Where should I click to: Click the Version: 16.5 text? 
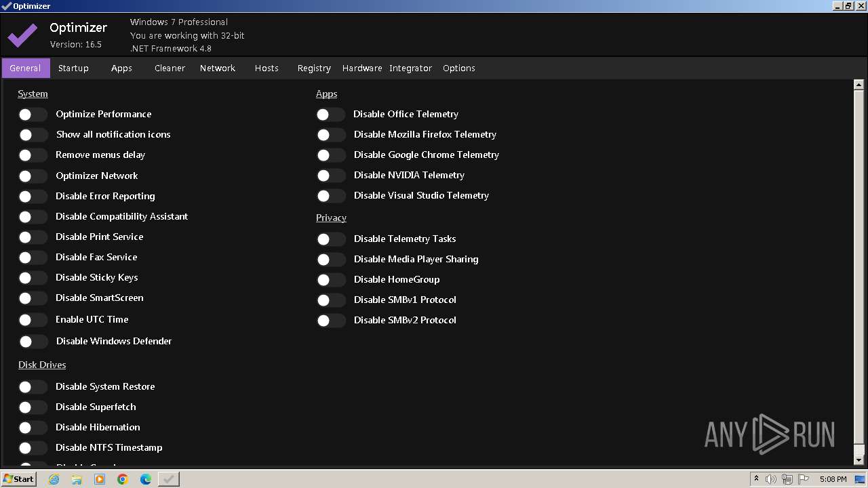76,44
